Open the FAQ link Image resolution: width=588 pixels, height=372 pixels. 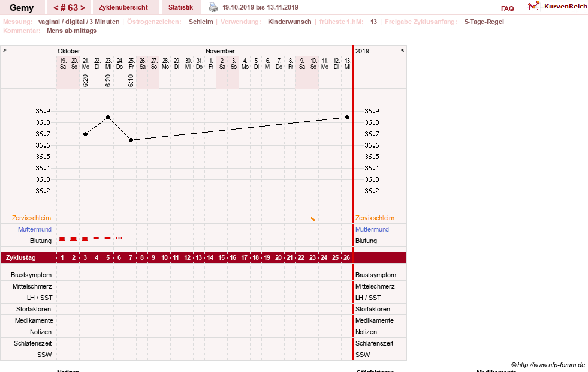click(507, 8)
